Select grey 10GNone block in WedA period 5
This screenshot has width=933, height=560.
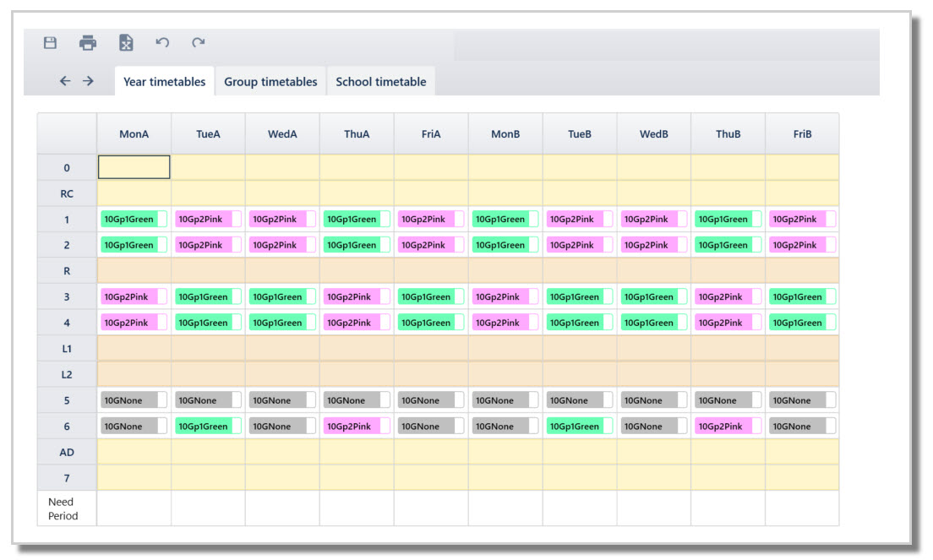(278, 400)
